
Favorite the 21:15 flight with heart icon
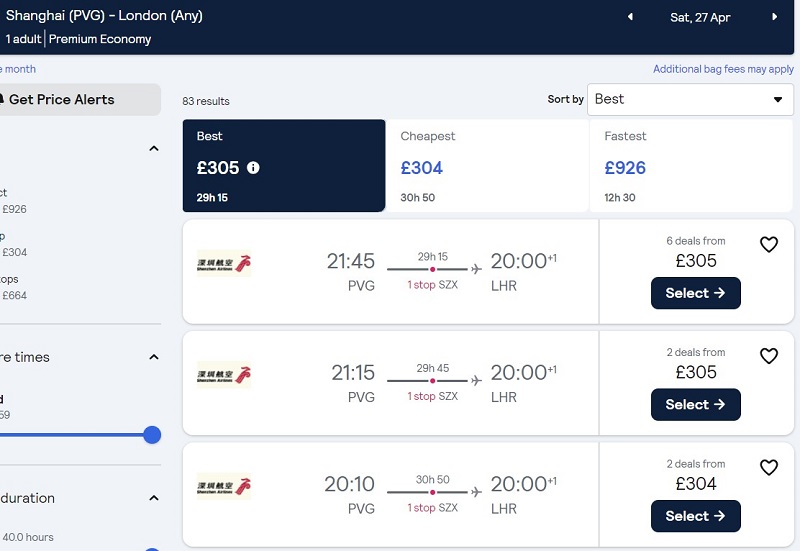point(769,356)
